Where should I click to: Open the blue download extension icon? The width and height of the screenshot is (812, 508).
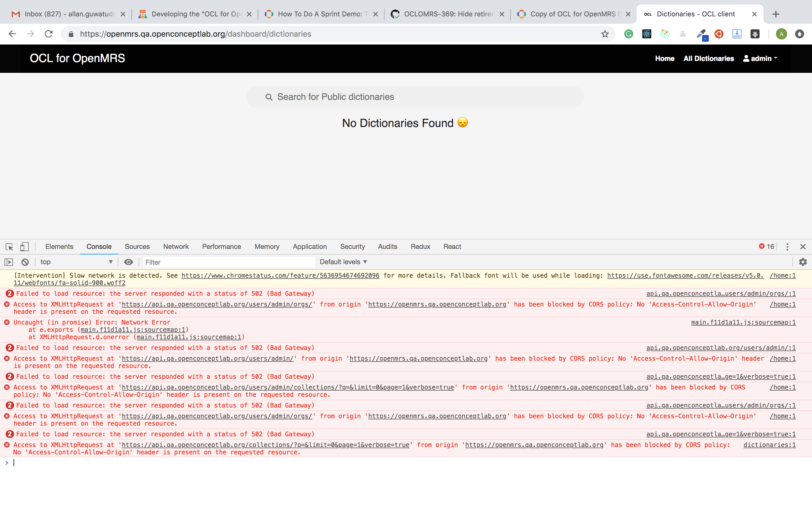737,34
